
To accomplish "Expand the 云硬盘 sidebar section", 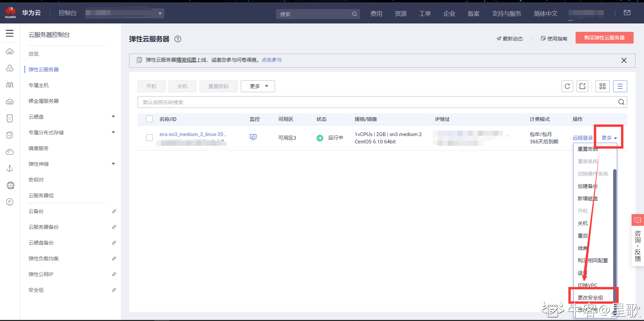I will tap(113, 117).
